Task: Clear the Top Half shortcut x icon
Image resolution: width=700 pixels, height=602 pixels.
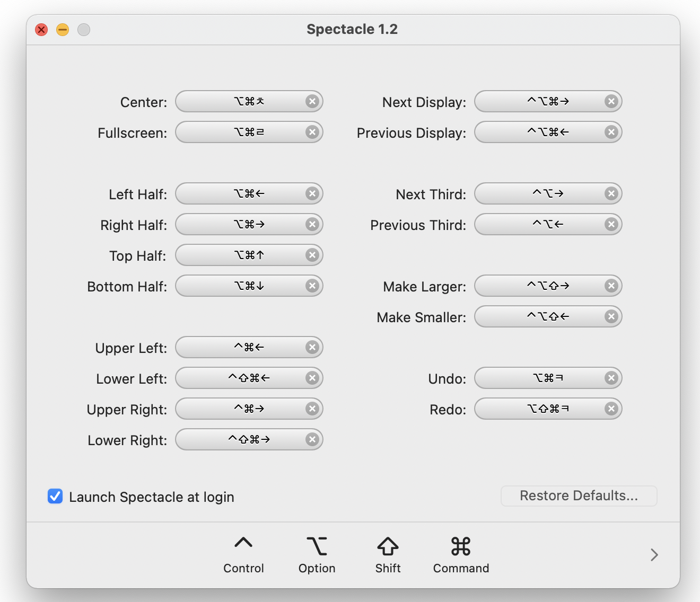Action: click(312, 255)
